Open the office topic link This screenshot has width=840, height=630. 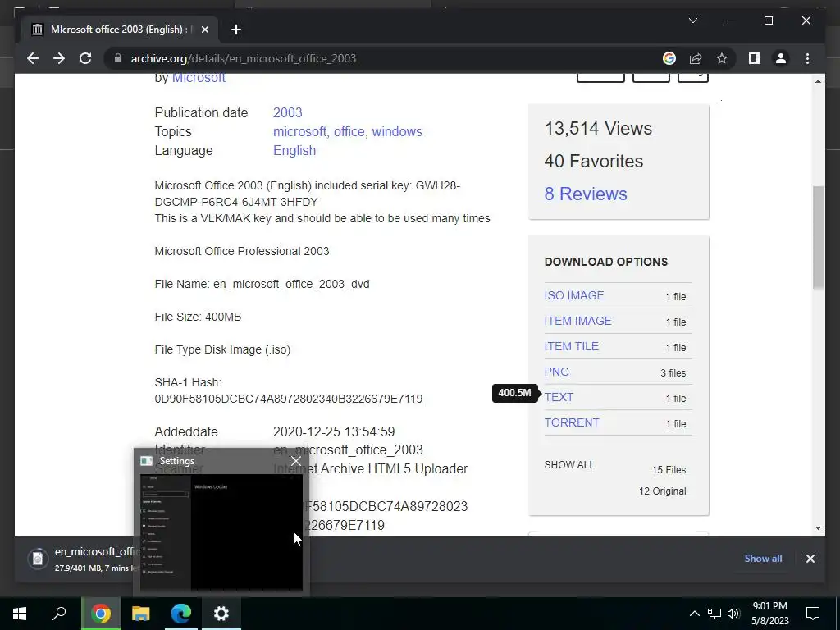[x=349, y=131]
